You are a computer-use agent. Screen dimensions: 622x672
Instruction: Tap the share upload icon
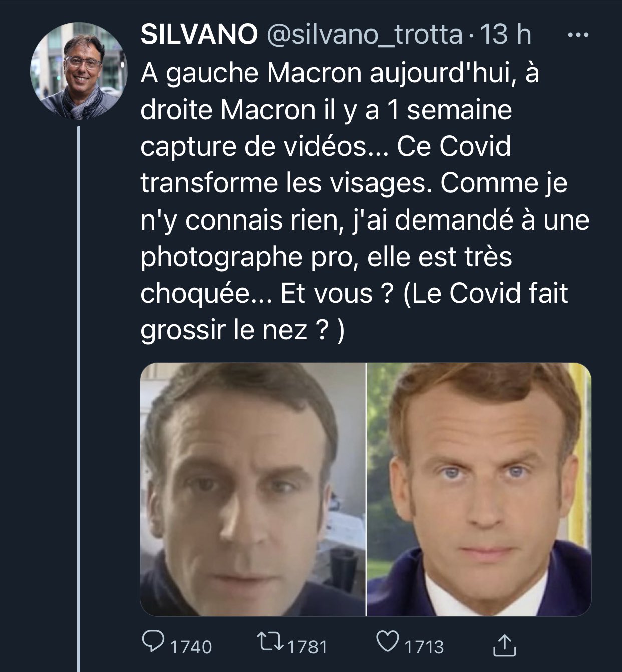point(504,645)
